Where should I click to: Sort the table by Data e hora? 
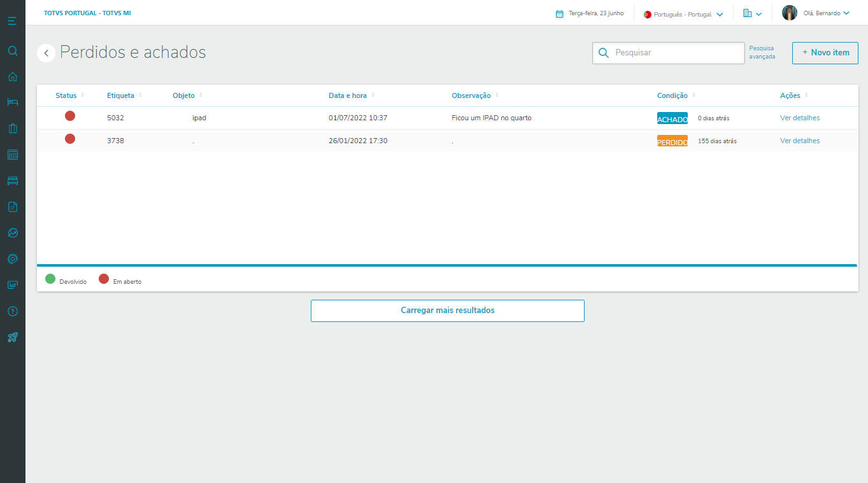348,95
